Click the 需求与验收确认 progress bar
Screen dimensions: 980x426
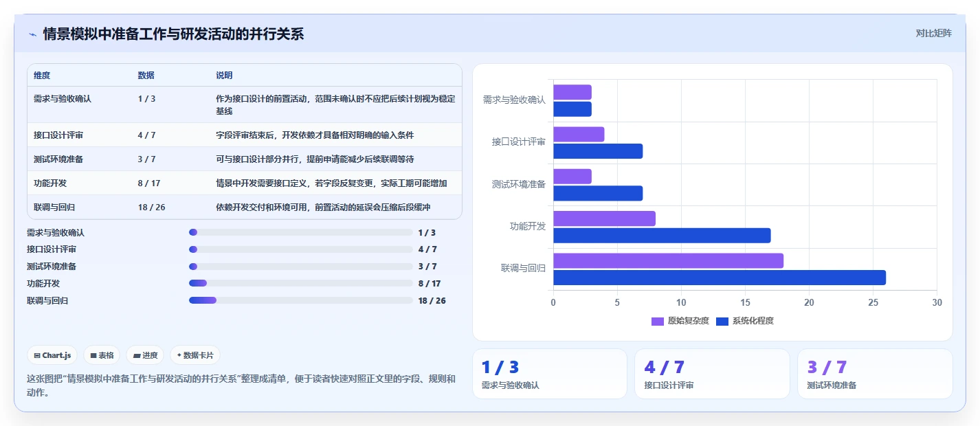tap(300, 232)
